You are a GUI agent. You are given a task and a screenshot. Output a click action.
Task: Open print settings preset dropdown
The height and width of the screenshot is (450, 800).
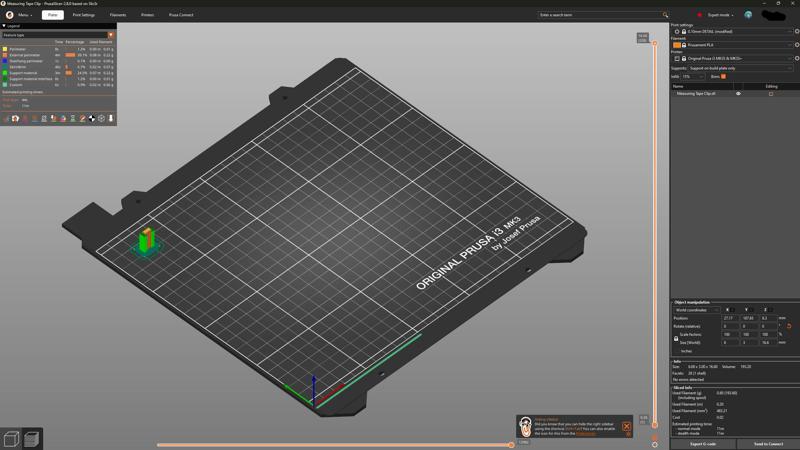tap(739, 32)
